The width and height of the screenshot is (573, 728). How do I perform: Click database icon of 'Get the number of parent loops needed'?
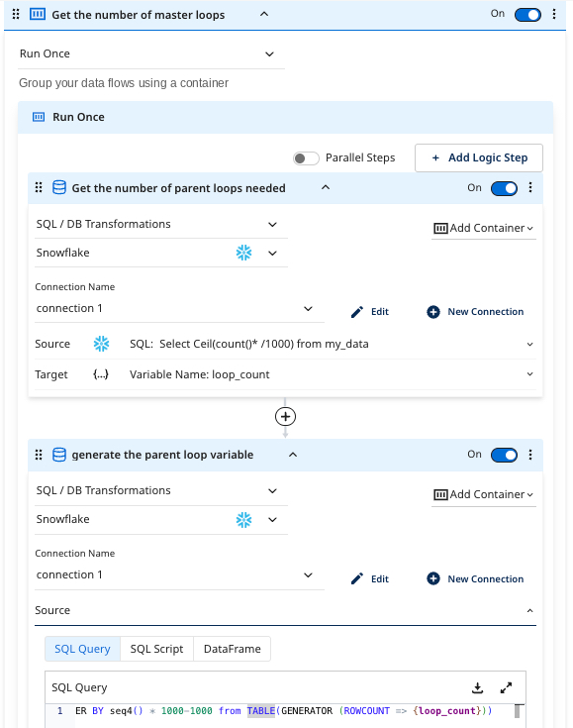(59, 187)
